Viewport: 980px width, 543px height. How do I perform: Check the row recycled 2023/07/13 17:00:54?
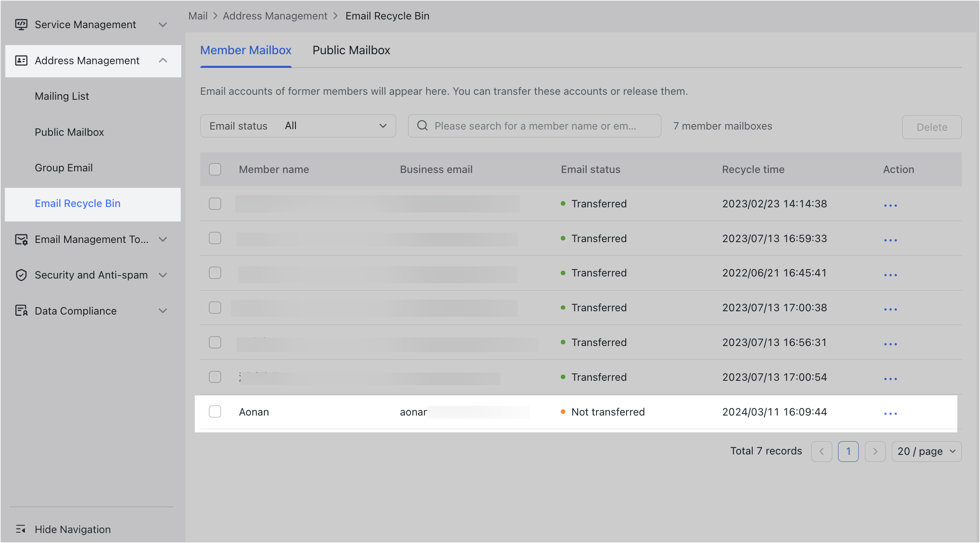click(215, 377)
